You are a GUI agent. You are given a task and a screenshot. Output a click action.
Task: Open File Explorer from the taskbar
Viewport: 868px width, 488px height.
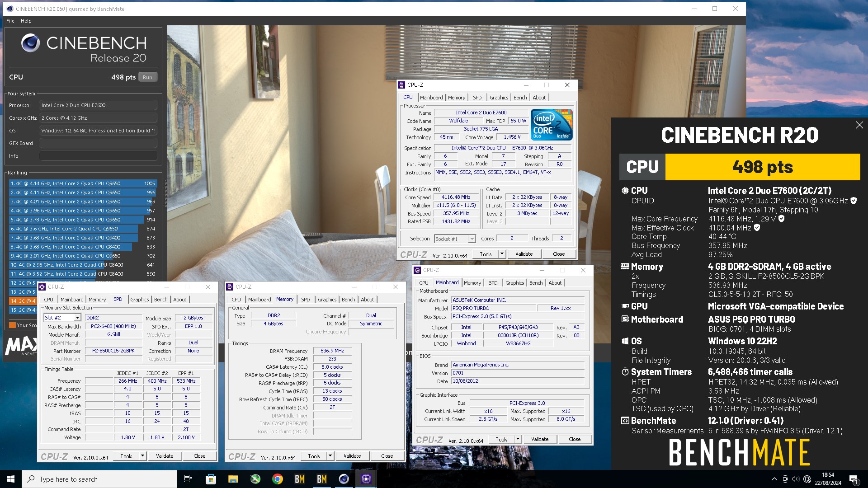pyautogui.click(x=233, y=479)
